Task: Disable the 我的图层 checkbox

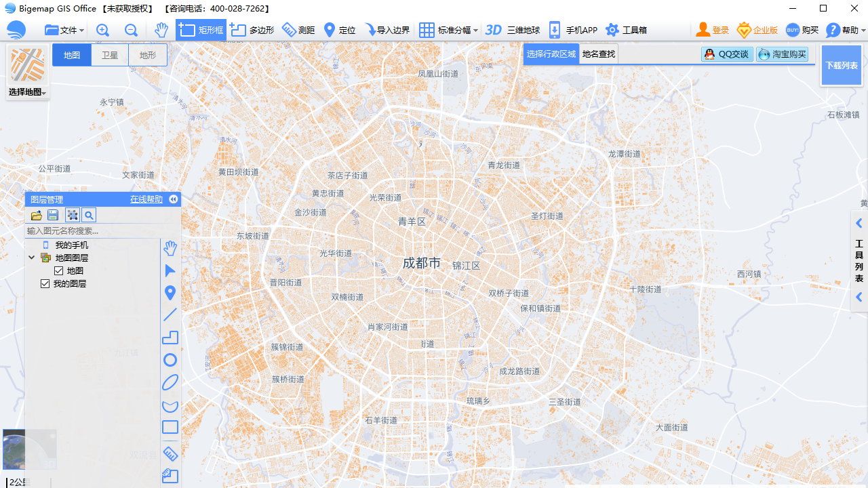Action: [x=45, y=283]
